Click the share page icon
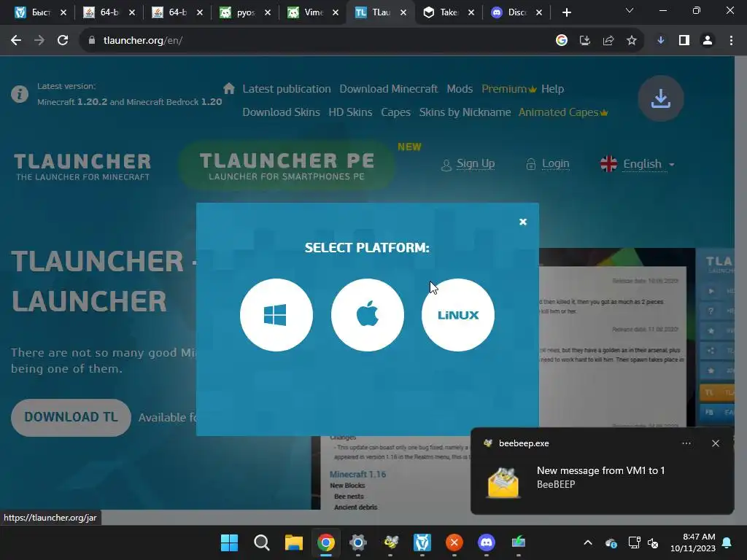Image resolution: width=747 pixels, height=560 pixels. (608, 41)
